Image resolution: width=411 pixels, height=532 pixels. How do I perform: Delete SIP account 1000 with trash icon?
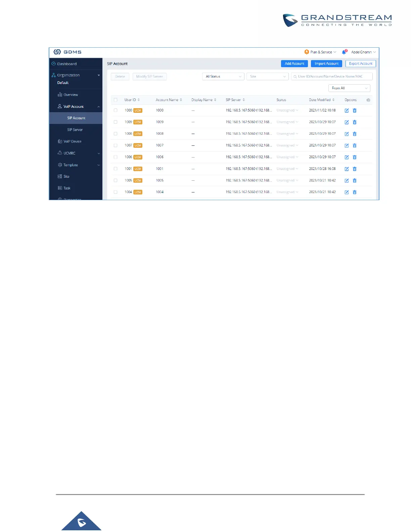(355, 110)
